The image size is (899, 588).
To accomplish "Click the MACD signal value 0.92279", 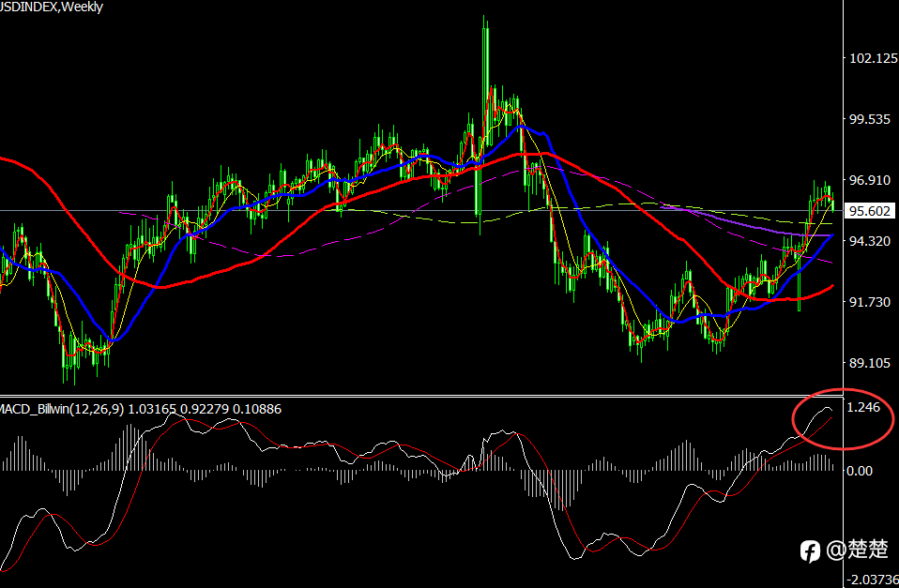I will [205, 409].
